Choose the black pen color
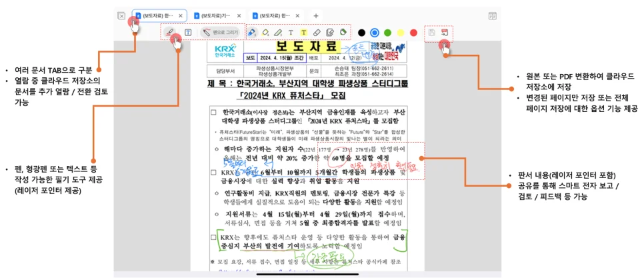The width and height of the screenshot is (644, 278). tap(361, 33)
